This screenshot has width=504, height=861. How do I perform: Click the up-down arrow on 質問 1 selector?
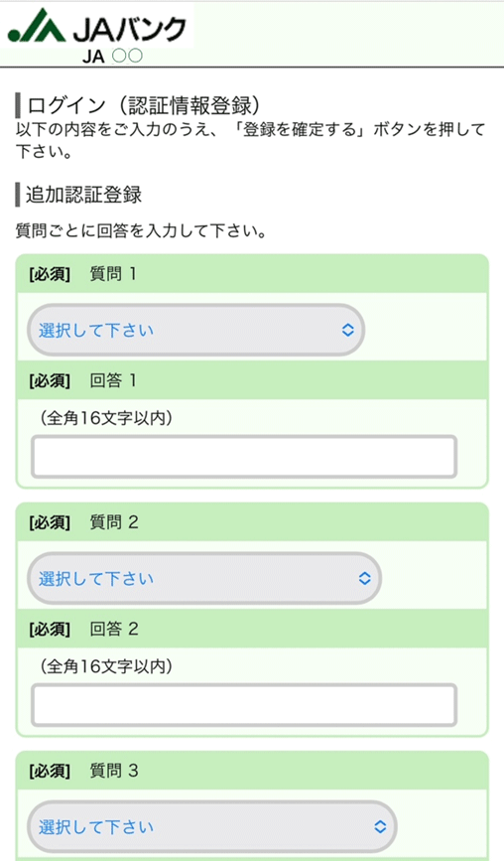tap(347, 330)
